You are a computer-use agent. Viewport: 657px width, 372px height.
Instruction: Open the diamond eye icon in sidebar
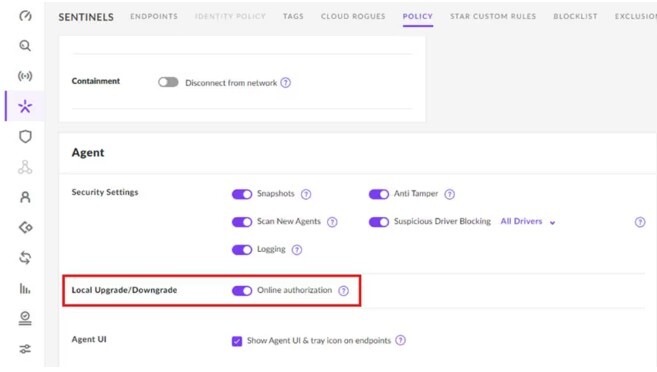pos(25,227)
